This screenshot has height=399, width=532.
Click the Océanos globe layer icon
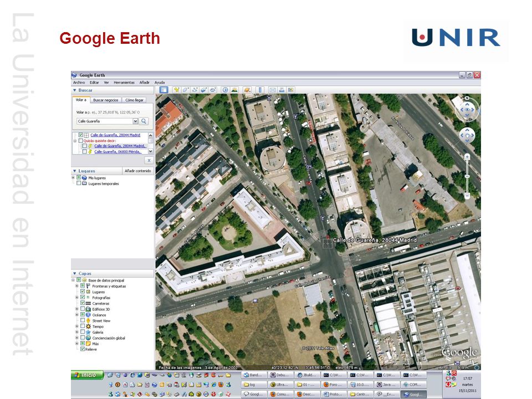coord(88,315)
